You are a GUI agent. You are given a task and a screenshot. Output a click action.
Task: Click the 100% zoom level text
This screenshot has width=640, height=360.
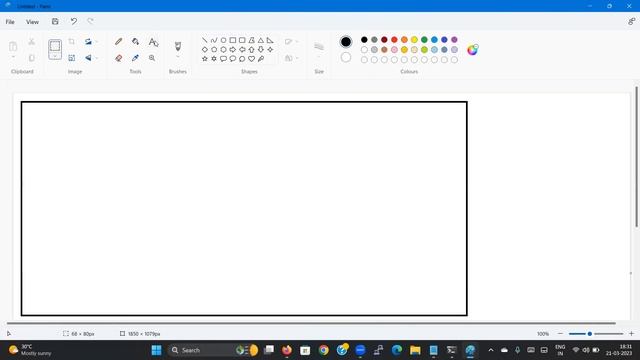pos(543,333)
